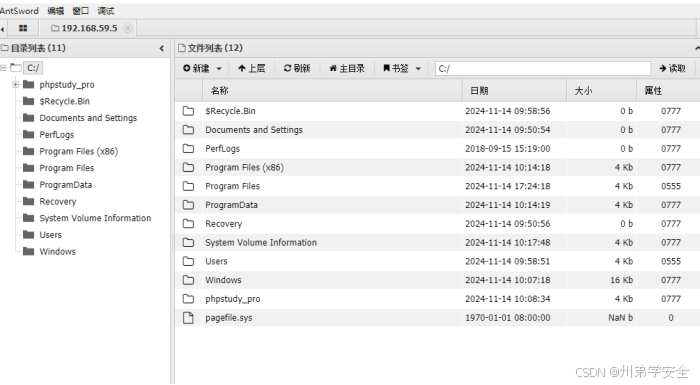The width and height of the screenshot is (700, 385).
Task: Click the 16 Kb size cell
Action: click(621, 280)
